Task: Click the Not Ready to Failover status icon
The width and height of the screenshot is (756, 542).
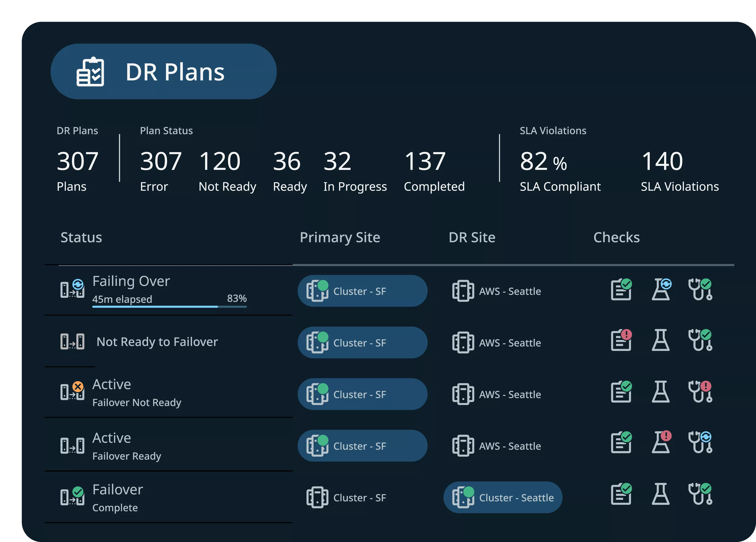Action: pyautogui.click(x=72, y=342)
